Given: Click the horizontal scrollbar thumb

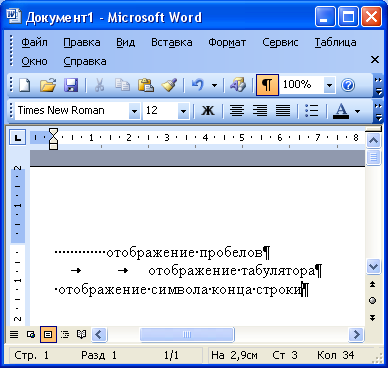Looking at the screenshot, I should [187, 334].
